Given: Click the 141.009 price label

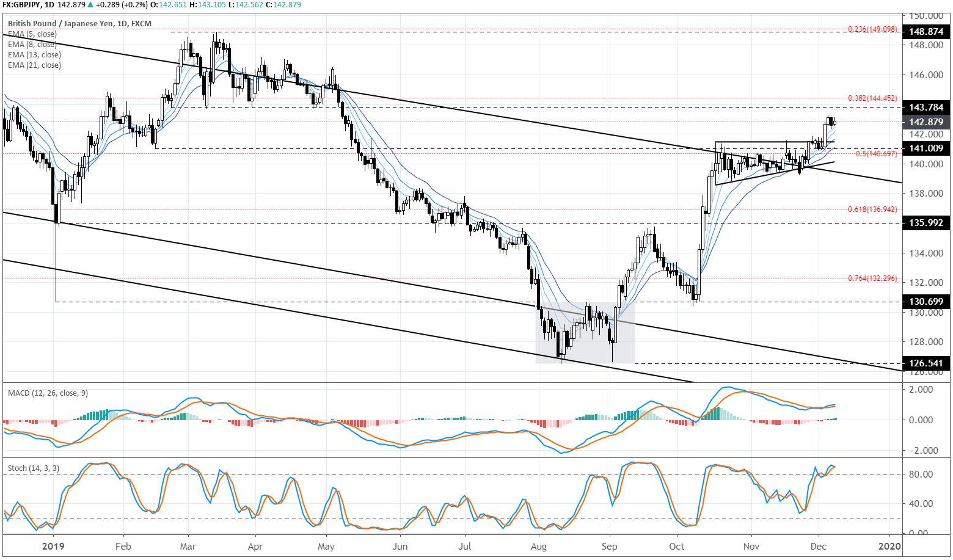Looking at the screenshot, I should tap(926, 148).
